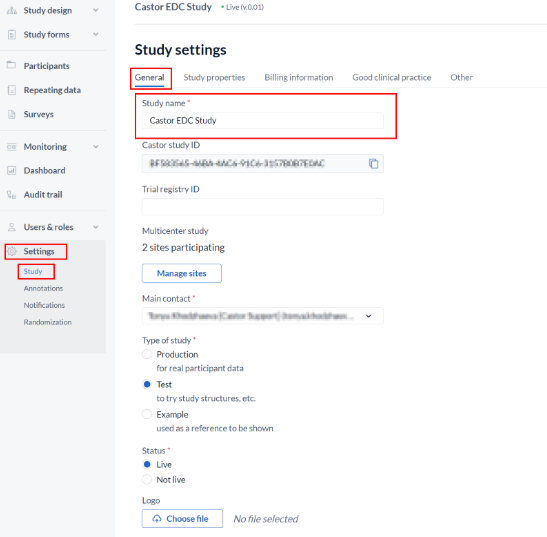Click the Study design sidebar icon

point(12,10)
